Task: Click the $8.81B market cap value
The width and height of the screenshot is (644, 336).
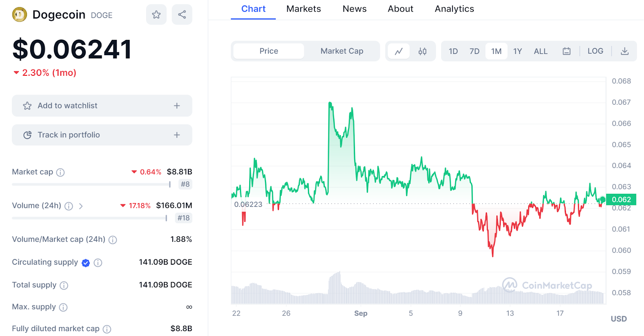Action: click(x=180, y=172)
